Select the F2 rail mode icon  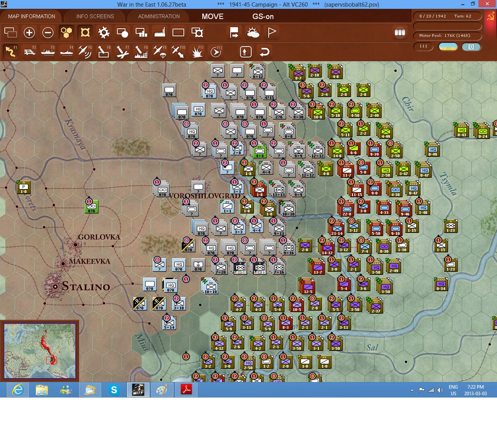(29, 51)
